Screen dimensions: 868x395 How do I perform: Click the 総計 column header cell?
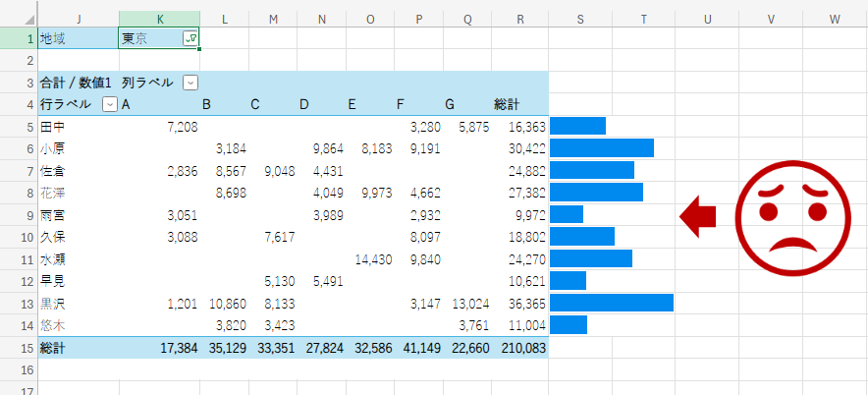point(508,104)
